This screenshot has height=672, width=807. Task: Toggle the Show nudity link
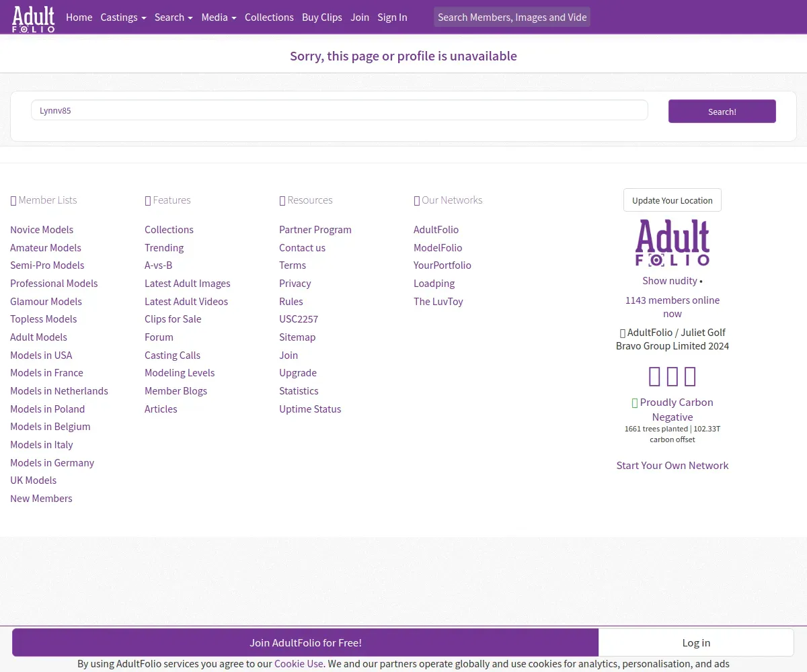pyautogui.click(x=670, y=281)
